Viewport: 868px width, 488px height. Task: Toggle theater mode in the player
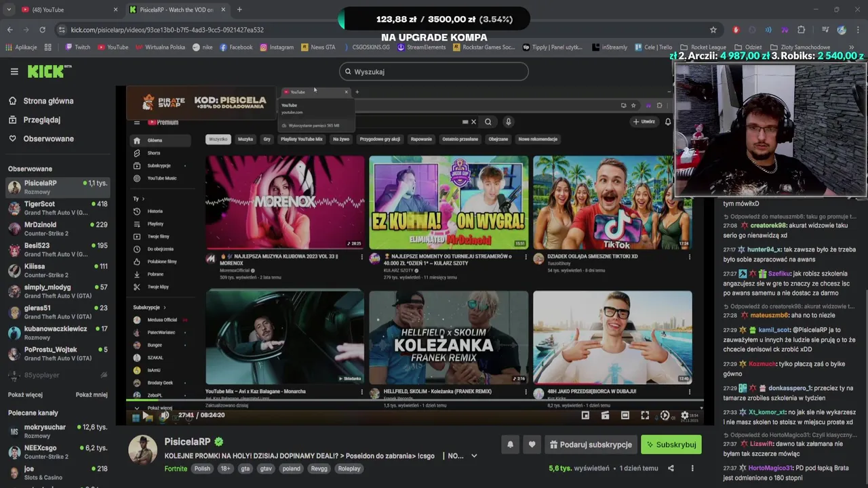coord(625,415)
